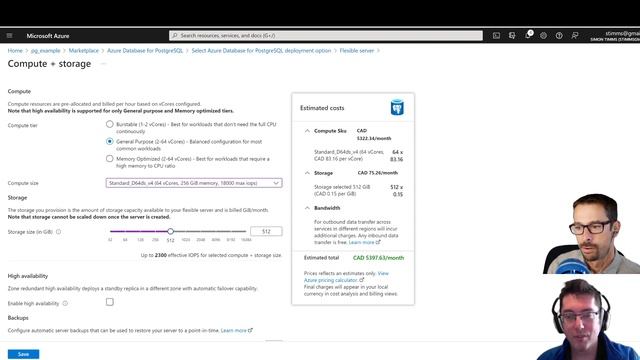
Task: Click the Estimated total CAD 5397.63/month text
Action: pos(378,258)
